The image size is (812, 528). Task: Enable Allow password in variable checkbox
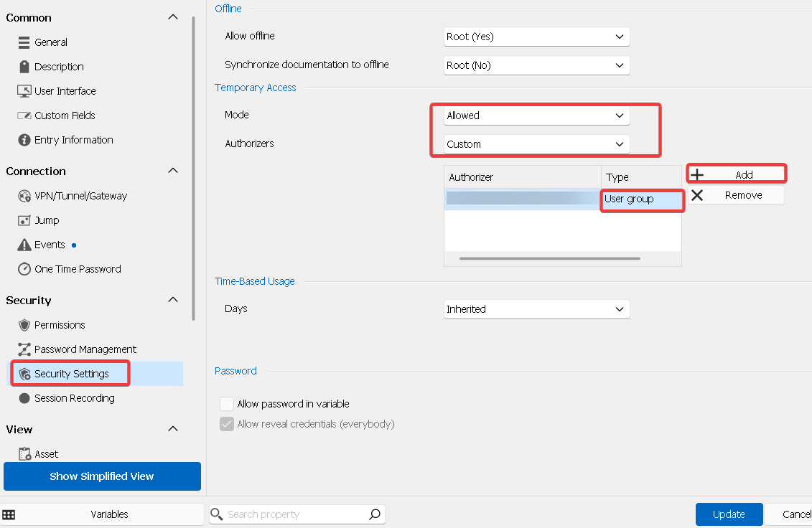click(227, 404)
